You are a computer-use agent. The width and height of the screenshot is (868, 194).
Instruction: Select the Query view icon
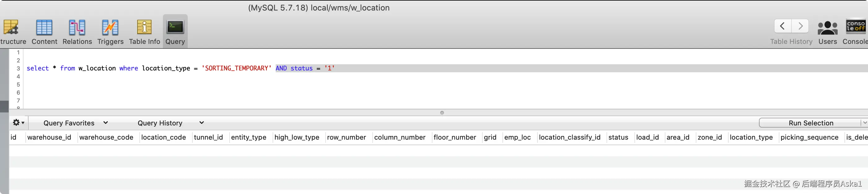[175, 27]
